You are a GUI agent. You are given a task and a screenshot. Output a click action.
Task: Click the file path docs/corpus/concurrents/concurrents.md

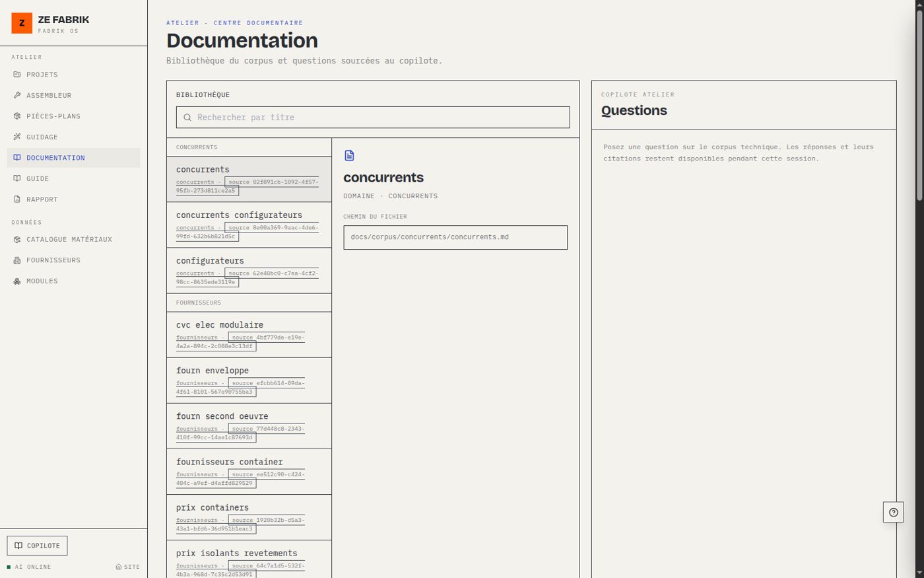[x=455, y=237]
